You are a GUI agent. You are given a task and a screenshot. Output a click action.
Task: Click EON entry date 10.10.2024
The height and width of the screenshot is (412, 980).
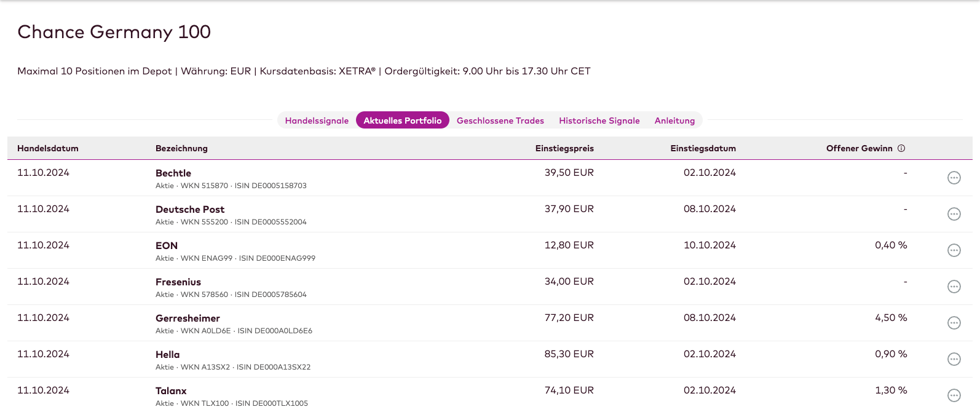pyautogui.click(x=709, y=245)
